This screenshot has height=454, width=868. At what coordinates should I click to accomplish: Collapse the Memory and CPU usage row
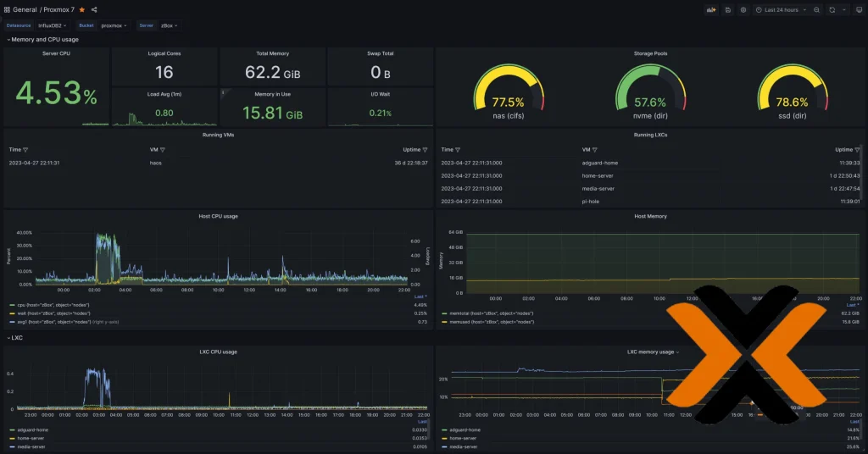(x=42, y=40)
